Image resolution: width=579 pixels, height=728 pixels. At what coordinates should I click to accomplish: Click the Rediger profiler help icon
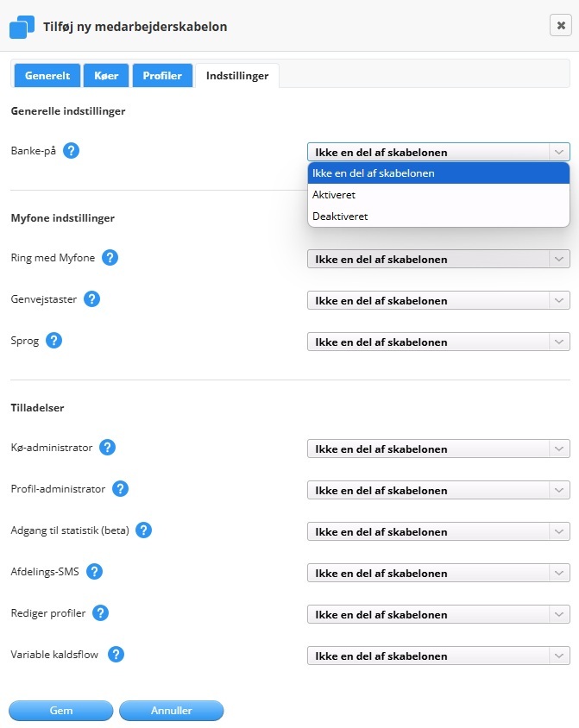(101, 612)
